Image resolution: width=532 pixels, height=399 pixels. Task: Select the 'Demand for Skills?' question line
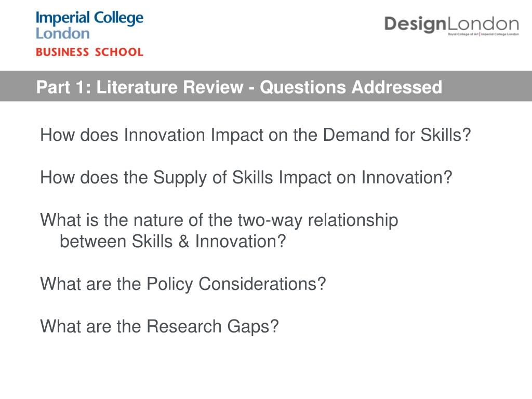point(256,135)
